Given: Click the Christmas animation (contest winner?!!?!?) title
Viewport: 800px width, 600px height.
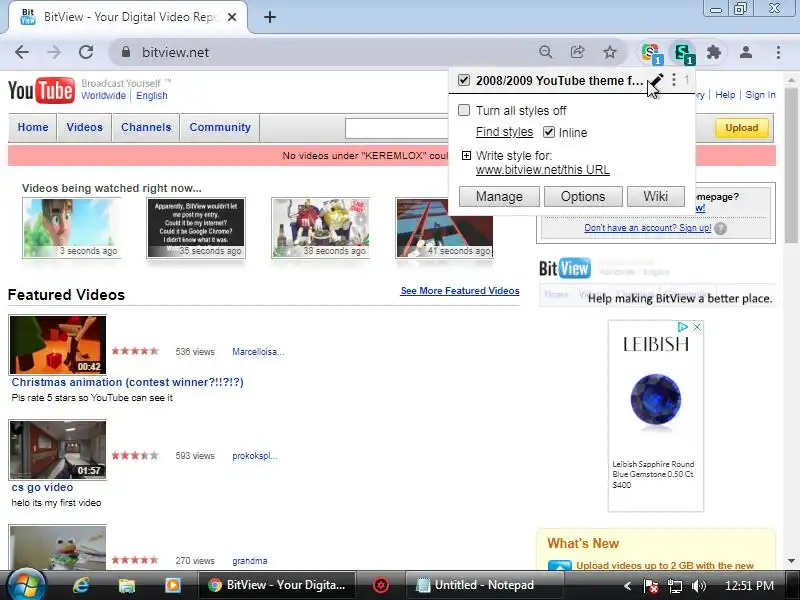Looking at the screenshot, I should [x=128, y=382].
